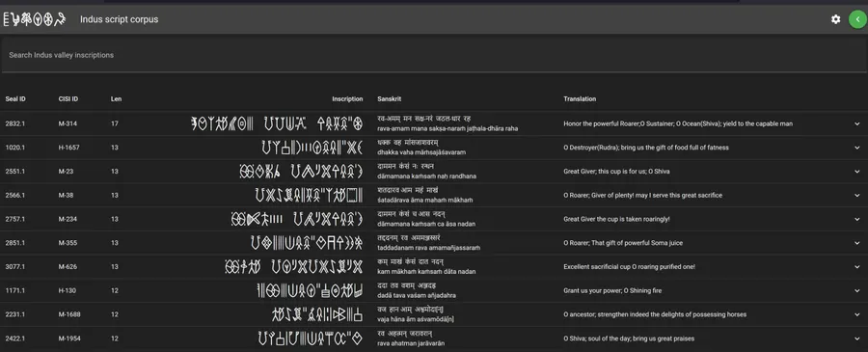868x352 pixels.
Task: Expand the row for seal 1020.1
Action: [x=857, y=148]
